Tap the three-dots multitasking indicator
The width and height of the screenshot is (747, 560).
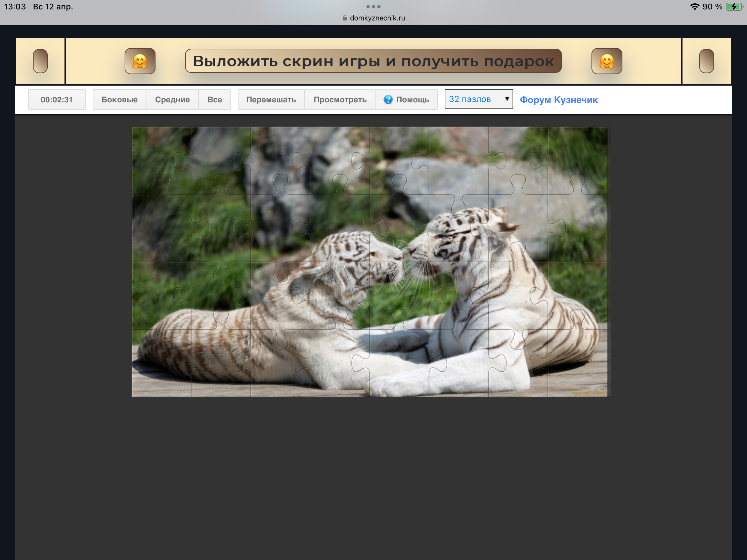click(373, 7)
